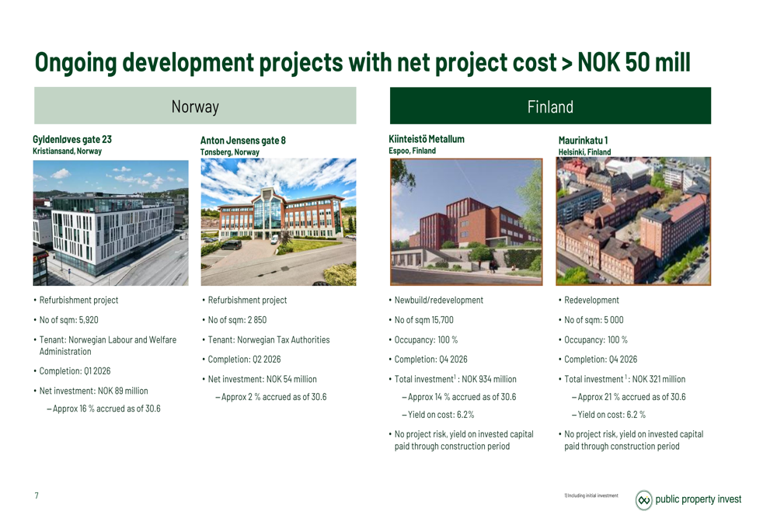The image size is (777, 532).
Task: Open the Gyldenløves gate 23 building photo
Action: [x=110, y=223]
